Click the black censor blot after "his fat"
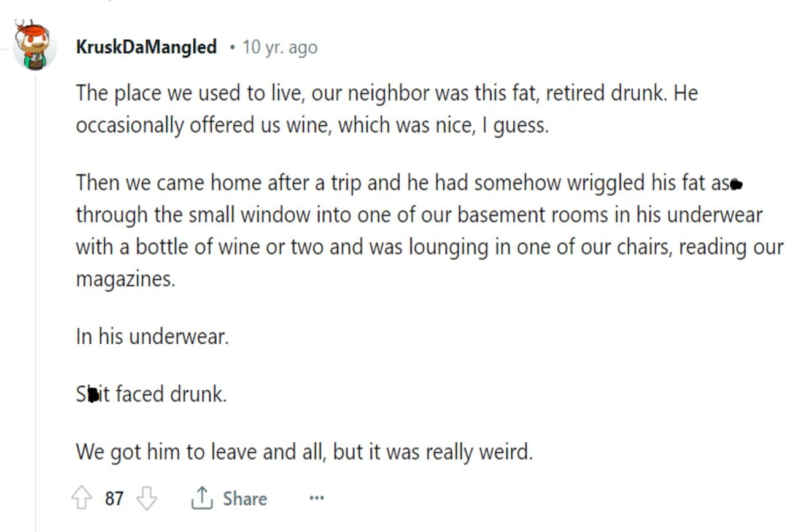The image size is (798, 532). tap(736, 184)
